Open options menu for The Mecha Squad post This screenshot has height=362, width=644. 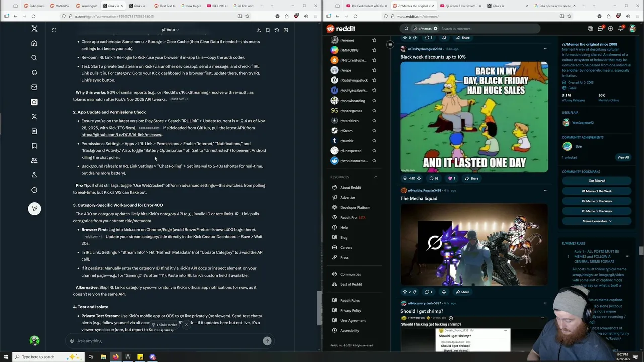tap(545, 190)
